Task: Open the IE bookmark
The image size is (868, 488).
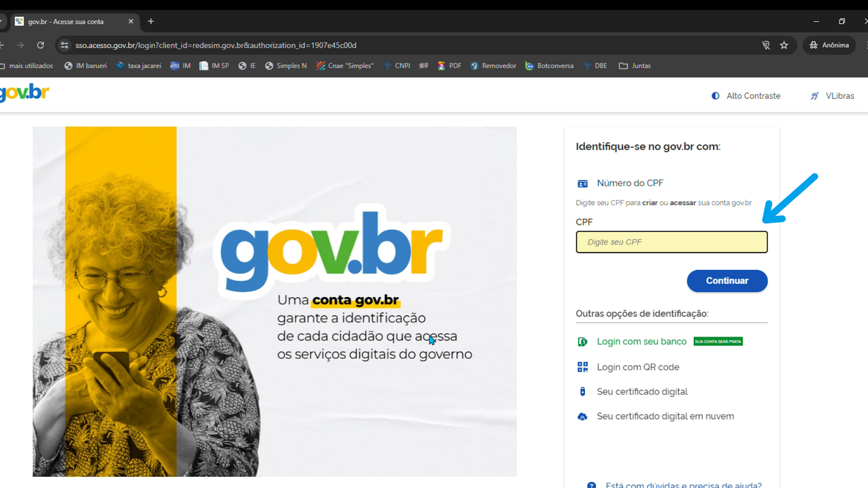Action: point(247,66)
